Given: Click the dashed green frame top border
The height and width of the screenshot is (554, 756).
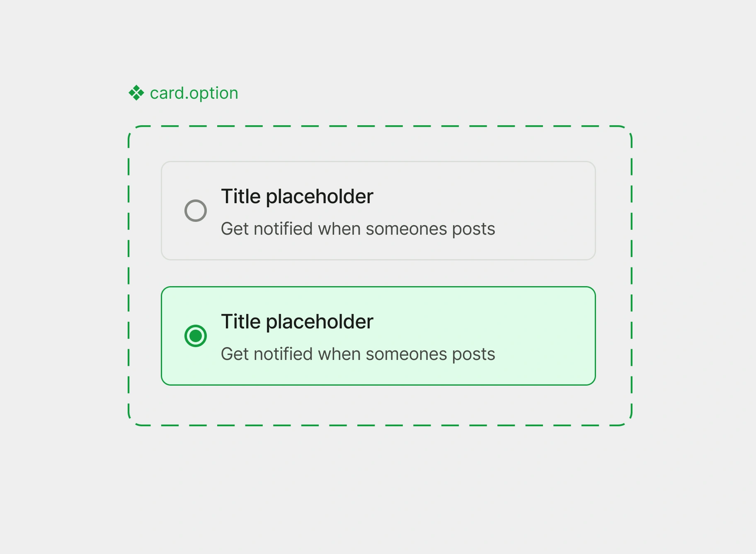Looking at the screenshot, I should pos(380,126).
